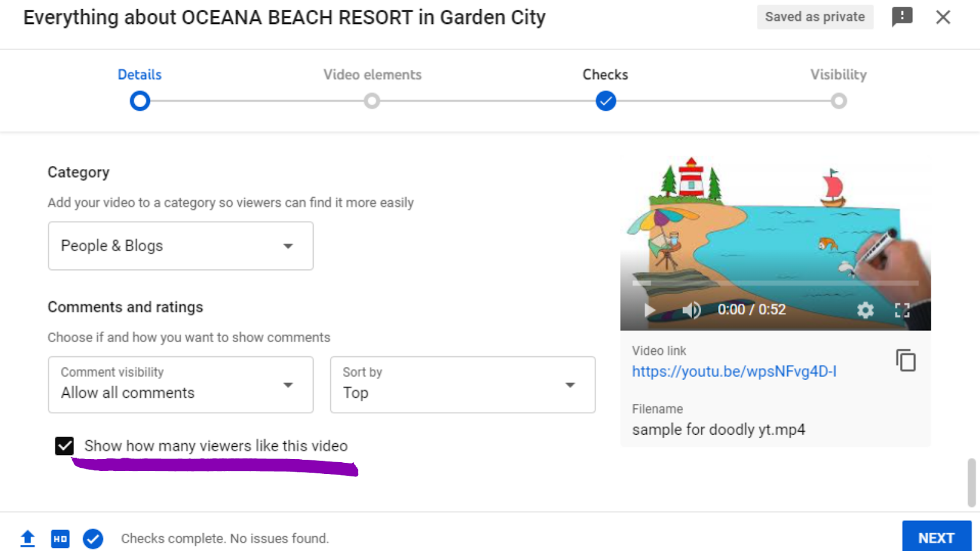This screenshot has height=551, width=980.
Task: Copy the video link with clipboard icon
Action: (905, 361)
